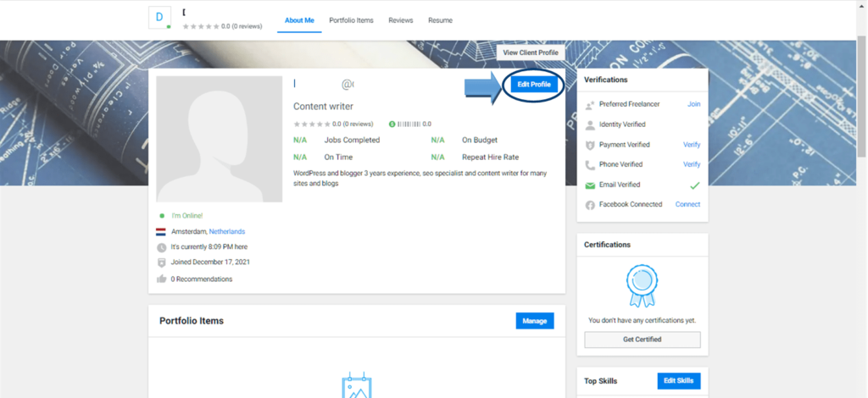Verify the payment method link
868x398 pixels.
coord(692,144)
